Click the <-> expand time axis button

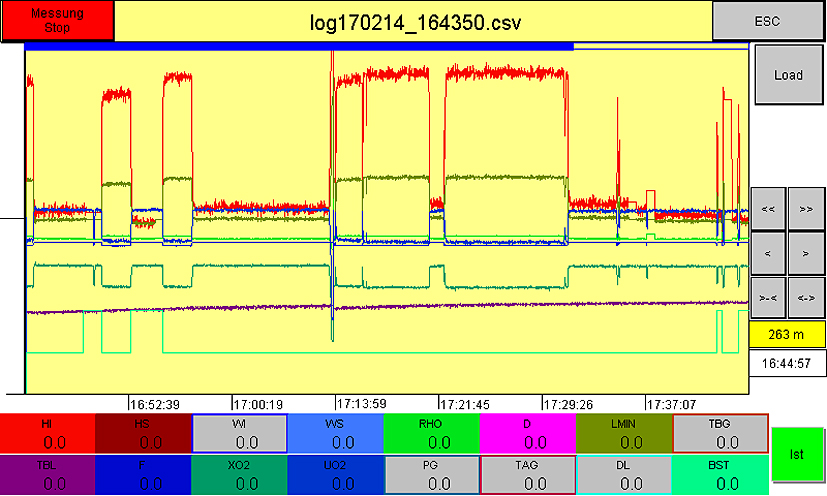click(x=806, y=298)
